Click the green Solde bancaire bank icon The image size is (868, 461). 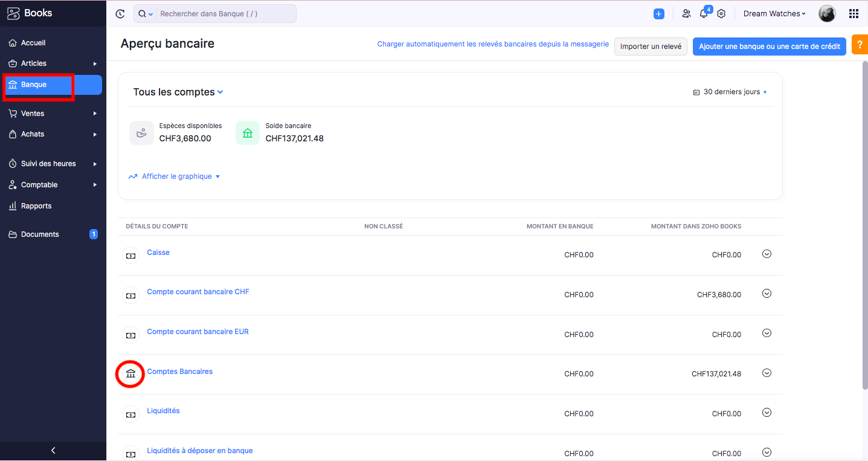[x=248, y=133]
